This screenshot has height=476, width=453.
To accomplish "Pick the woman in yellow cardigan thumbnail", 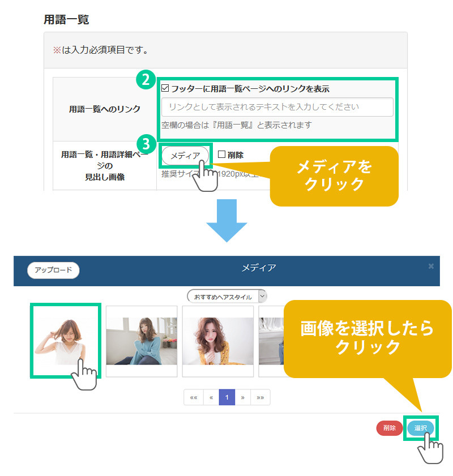I will 218,341.
